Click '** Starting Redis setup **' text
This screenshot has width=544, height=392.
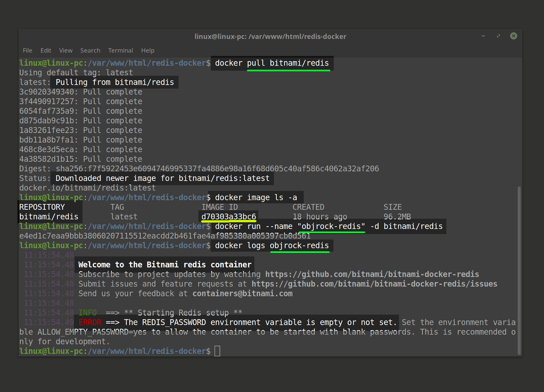[183, 312]
